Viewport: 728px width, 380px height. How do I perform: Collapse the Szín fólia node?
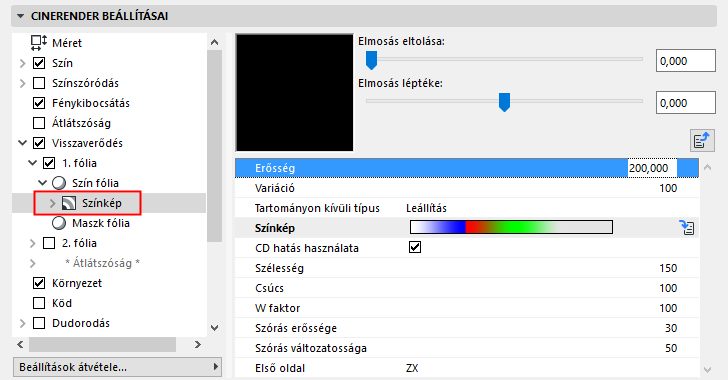click(x=42, y=183)
